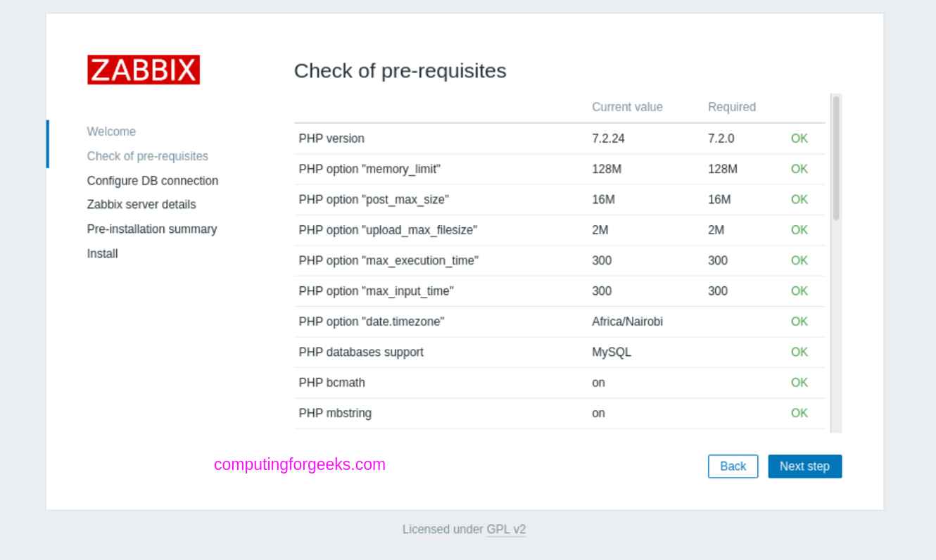This screenshot has width=936, height=560.
Task: Open the Configure DB connection step
Action: click(153, 181)
